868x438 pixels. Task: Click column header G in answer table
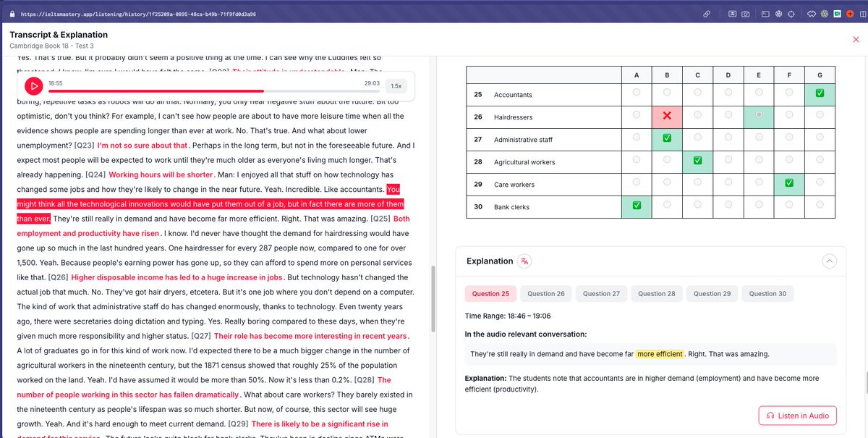[820, 75]
